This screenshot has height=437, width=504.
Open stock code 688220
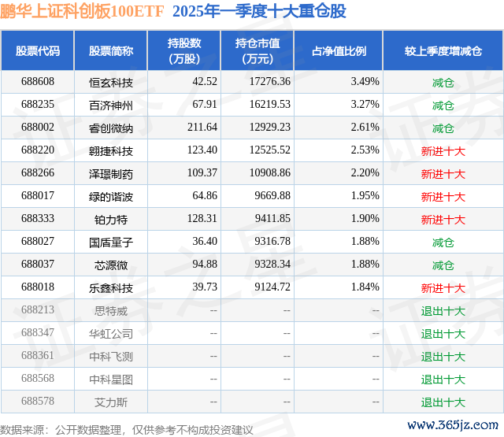point(38,150)
